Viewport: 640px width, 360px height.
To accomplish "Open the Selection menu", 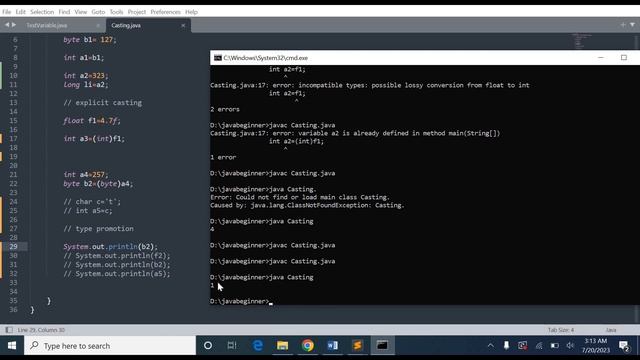I will pos(42,12).
